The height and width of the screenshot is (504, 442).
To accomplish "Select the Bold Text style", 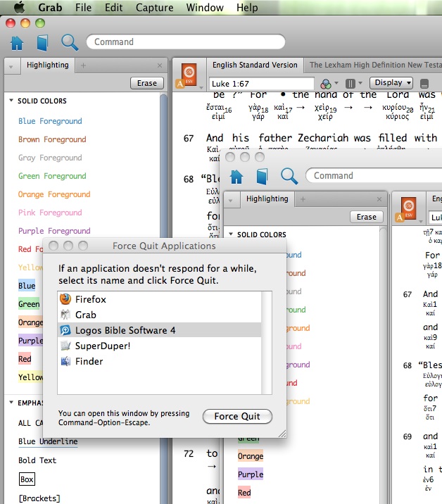I will point(37,460).
